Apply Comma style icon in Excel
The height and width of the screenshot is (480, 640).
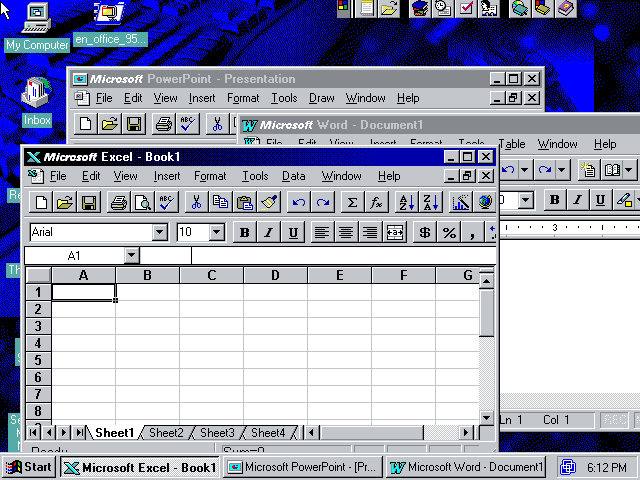pos(472,232)
